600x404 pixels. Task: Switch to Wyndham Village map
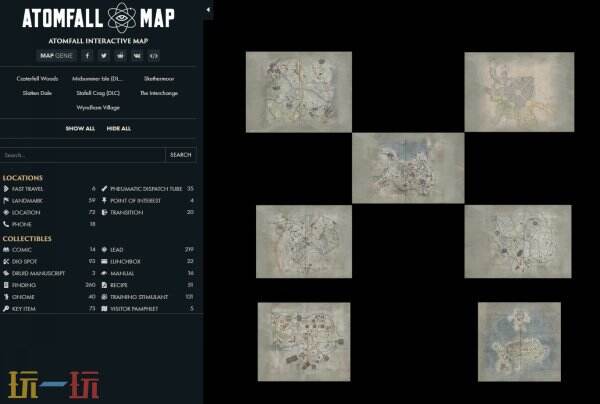pos(98,108)
